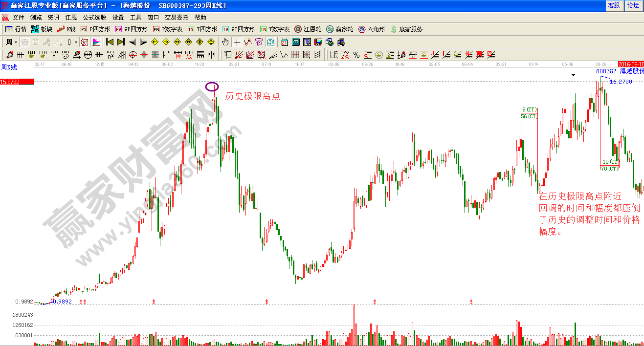Open the P四方形 square tool
The width and height of the screenshot is (644, 346).
click(95, 29)
